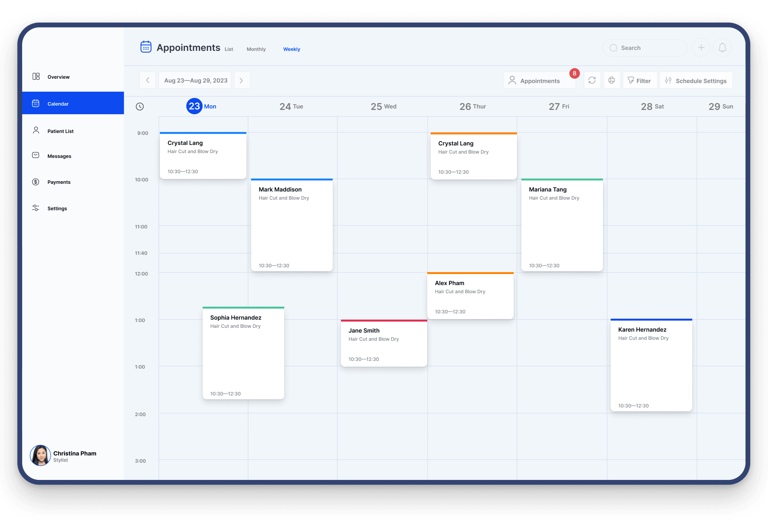768x532 pixels.
Task: Select the Weekly view tab
Action: pos(292,49)
